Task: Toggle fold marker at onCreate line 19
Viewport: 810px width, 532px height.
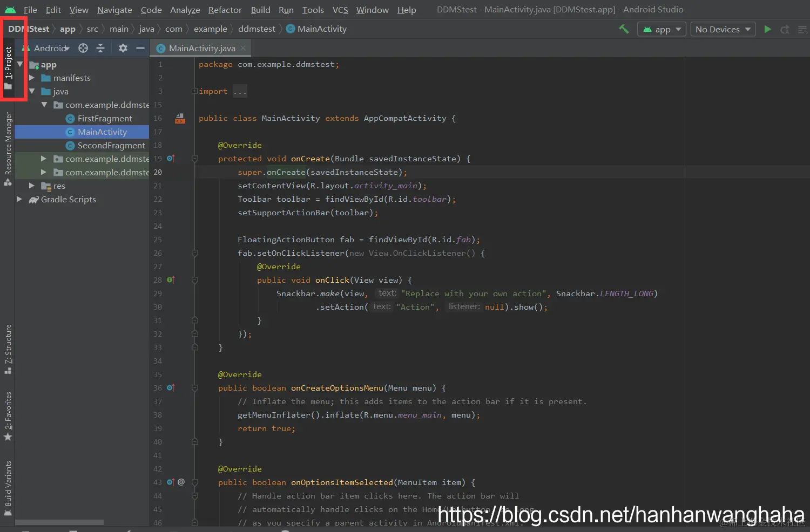Action: (195, 159)
